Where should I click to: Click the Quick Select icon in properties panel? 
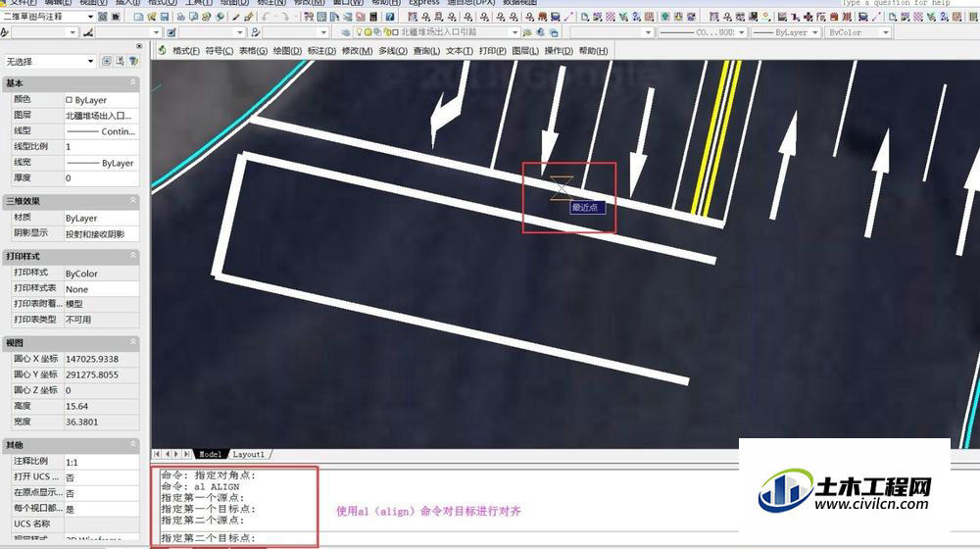click(x=134, y=61)
